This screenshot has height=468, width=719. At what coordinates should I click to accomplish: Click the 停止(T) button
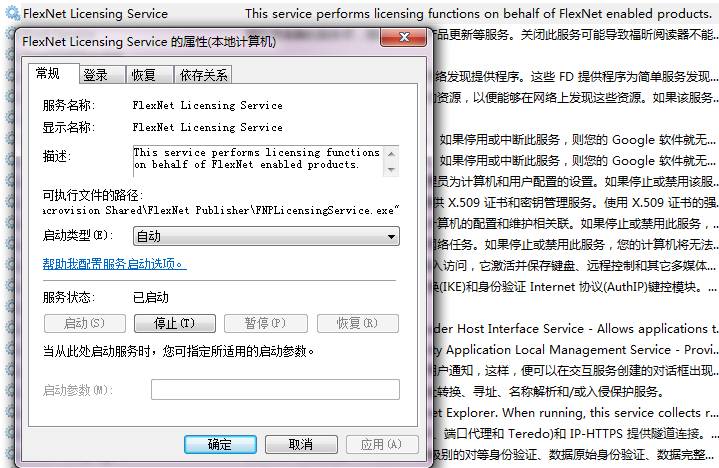tap(174, 323)
